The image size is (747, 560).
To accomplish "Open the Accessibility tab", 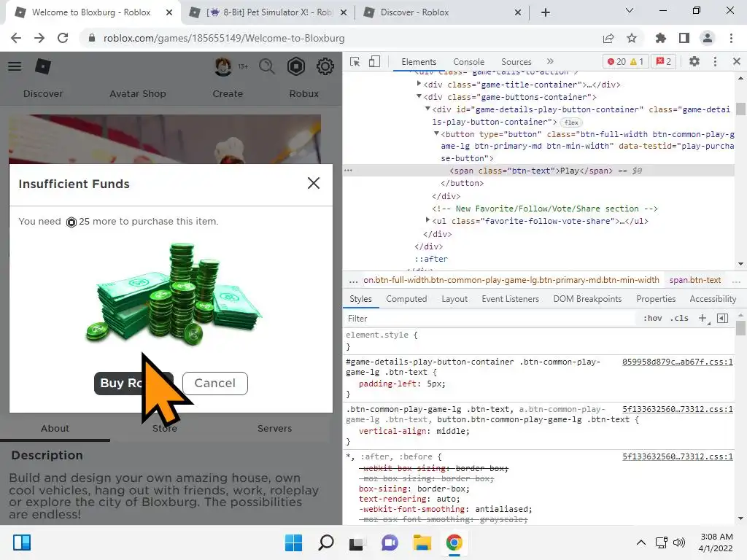I will 713,299.
